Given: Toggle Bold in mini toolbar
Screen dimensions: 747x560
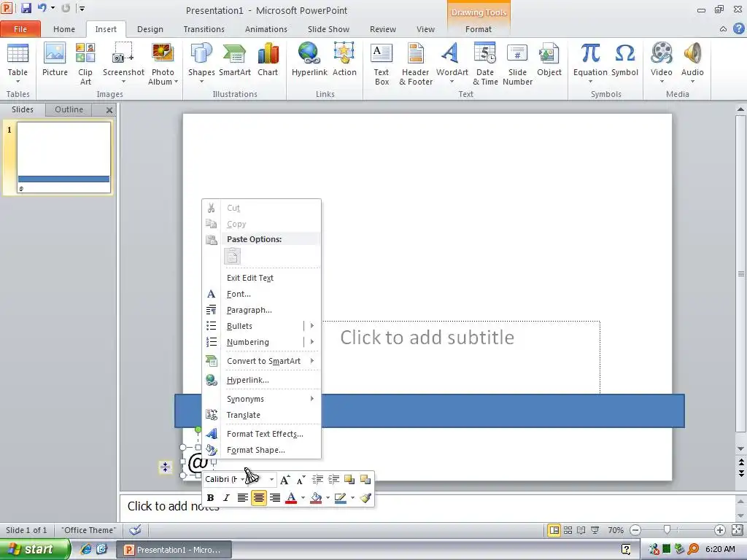Looking at the screenshot, I should [210, 498].
